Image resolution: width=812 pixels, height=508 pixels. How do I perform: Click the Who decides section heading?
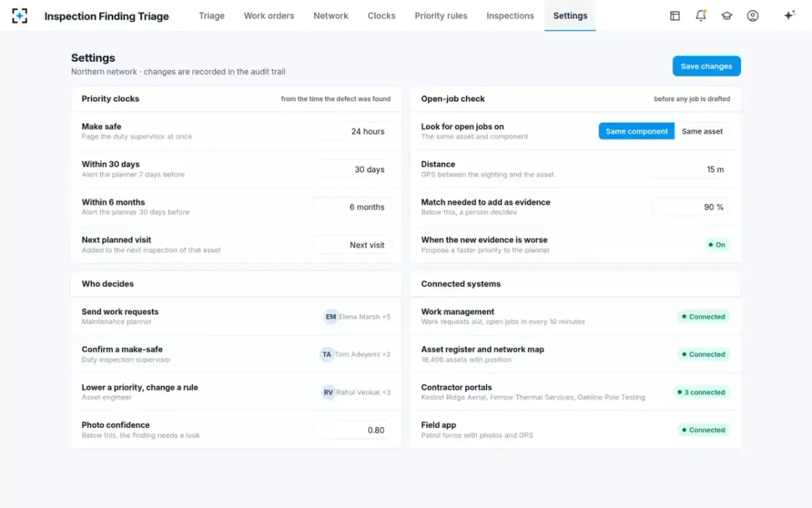coord(108,284)
